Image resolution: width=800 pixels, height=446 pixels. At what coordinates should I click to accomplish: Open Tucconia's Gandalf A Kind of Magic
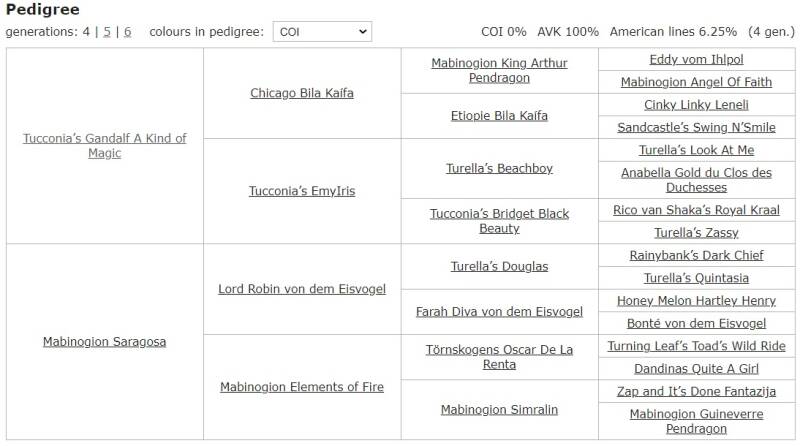pos(104,146)
